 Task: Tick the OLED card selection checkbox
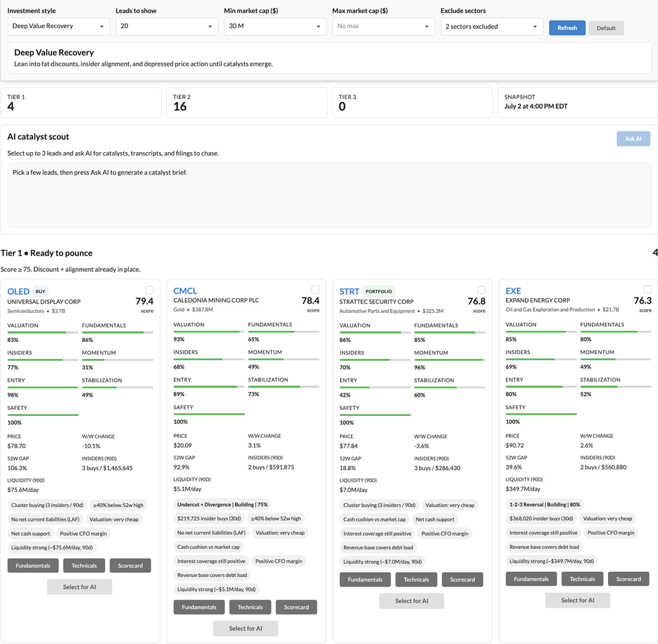click(149, 290)
